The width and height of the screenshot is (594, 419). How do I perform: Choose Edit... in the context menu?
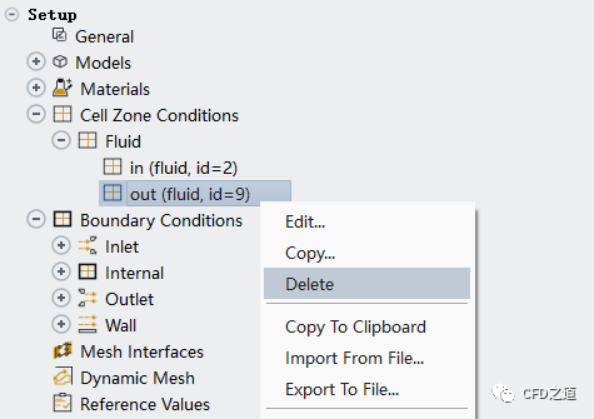(367, 222)
